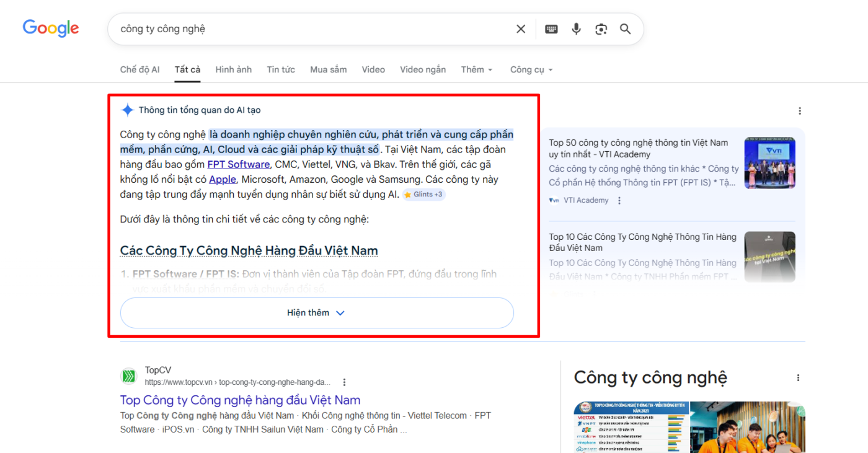
Task: Click inside the search input field
Action: [310, 29]
